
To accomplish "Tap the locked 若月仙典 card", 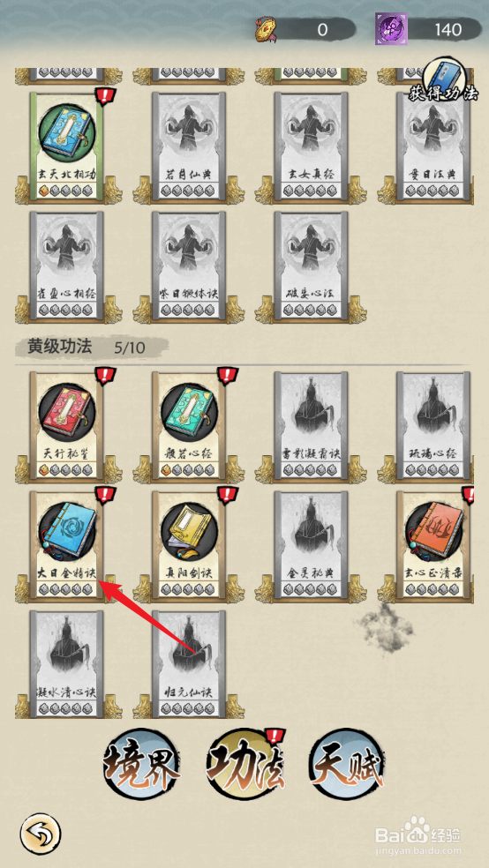I will point(189,145).
